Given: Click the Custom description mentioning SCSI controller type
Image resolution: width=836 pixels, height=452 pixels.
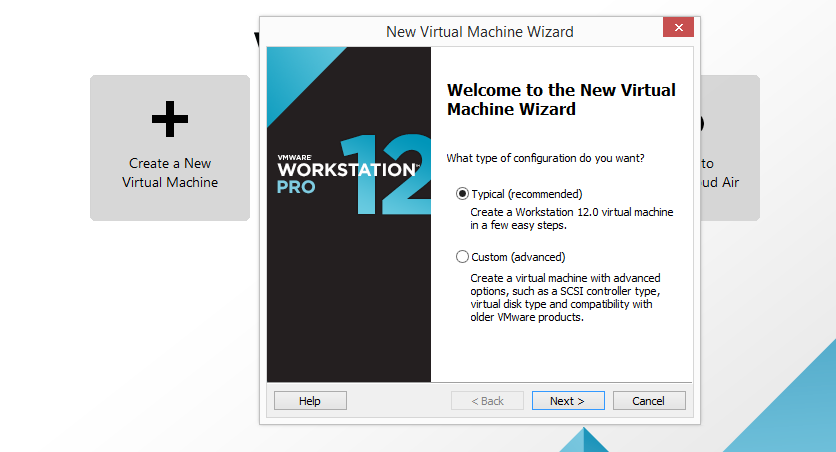Looking at the screenshot, I should click(565, 297).
